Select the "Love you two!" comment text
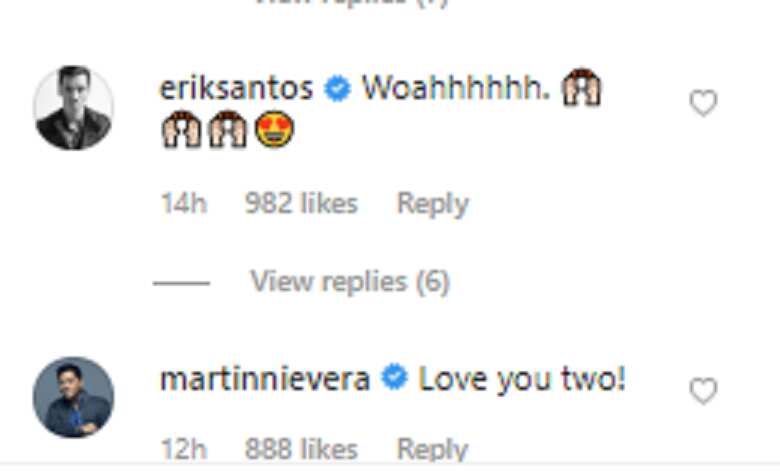 [x=522, y=380]
